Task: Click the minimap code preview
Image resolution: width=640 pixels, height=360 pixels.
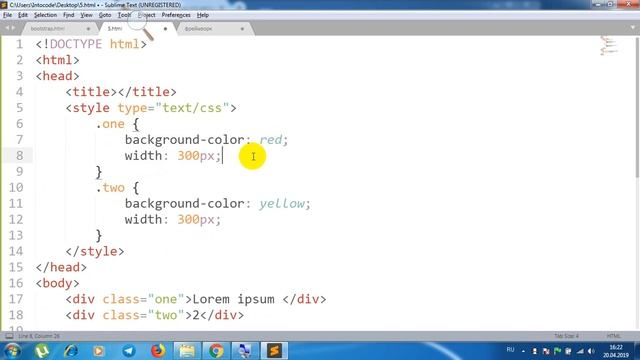Action: tap(609, 46)
